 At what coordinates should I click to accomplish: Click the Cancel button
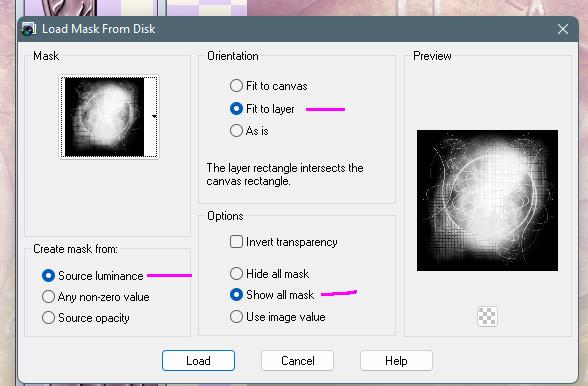[297, 360]
